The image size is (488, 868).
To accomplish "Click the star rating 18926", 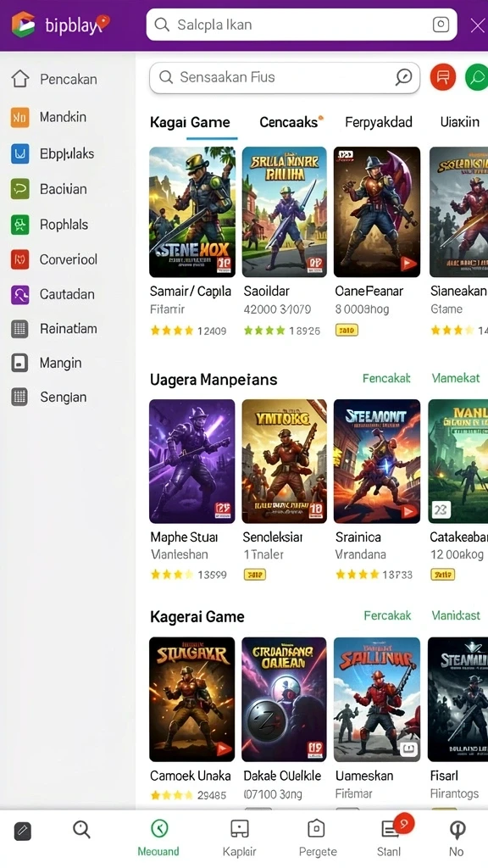I will coord(281,331).
